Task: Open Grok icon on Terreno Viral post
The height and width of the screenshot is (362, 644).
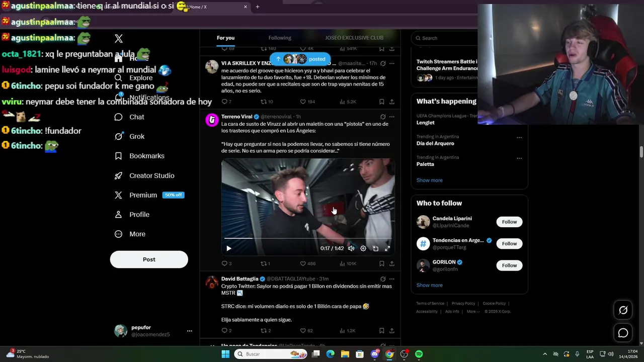Action: pos(383,117)
